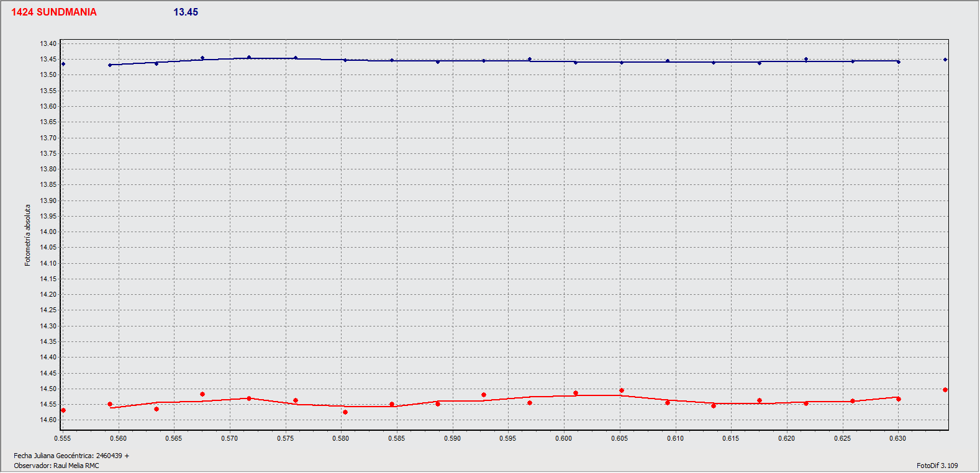Select the red data point at 0.630
This screenshot has height=473, width=980.
[899, 399]
